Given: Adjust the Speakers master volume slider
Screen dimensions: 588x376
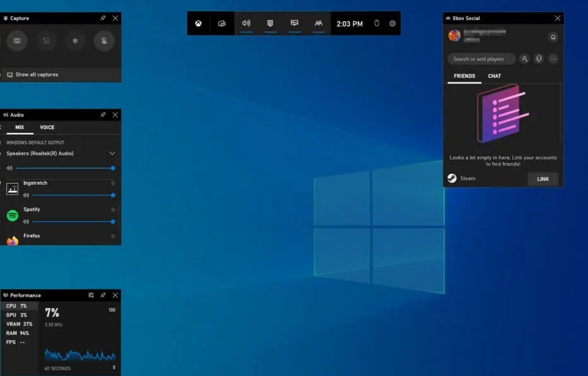Looking at the screenshot, I should (65, 168).
